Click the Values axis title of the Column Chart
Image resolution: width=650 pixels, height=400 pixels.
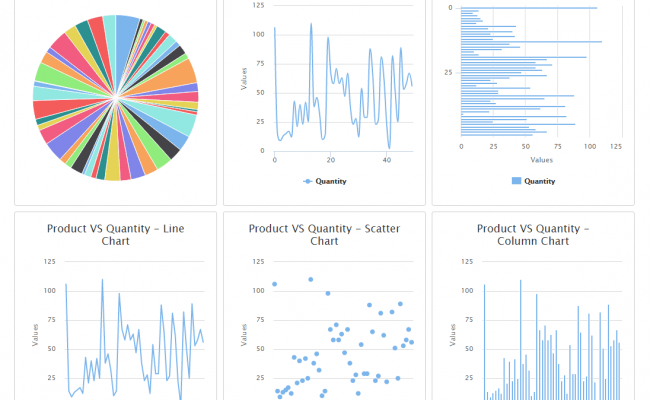(453, 335)
